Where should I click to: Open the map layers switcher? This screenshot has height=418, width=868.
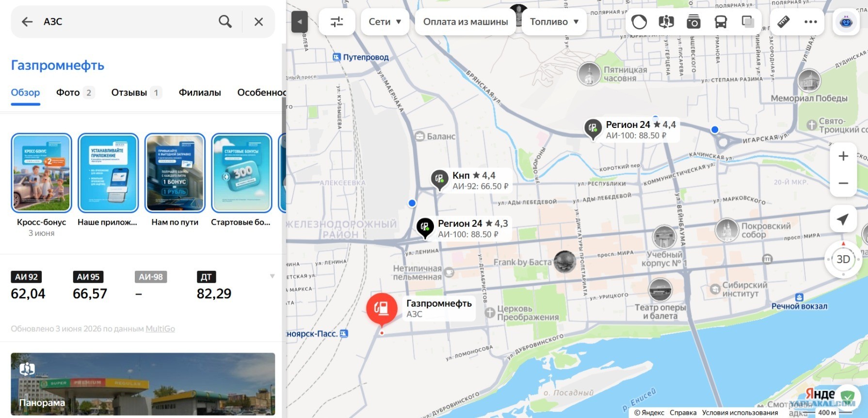748,22
